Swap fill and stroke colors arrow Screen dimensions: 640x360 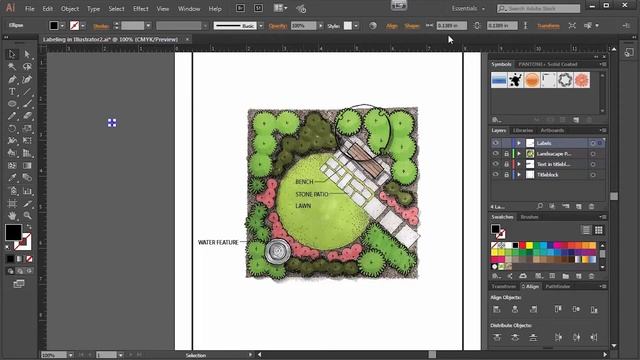click(x=29, y=226)
